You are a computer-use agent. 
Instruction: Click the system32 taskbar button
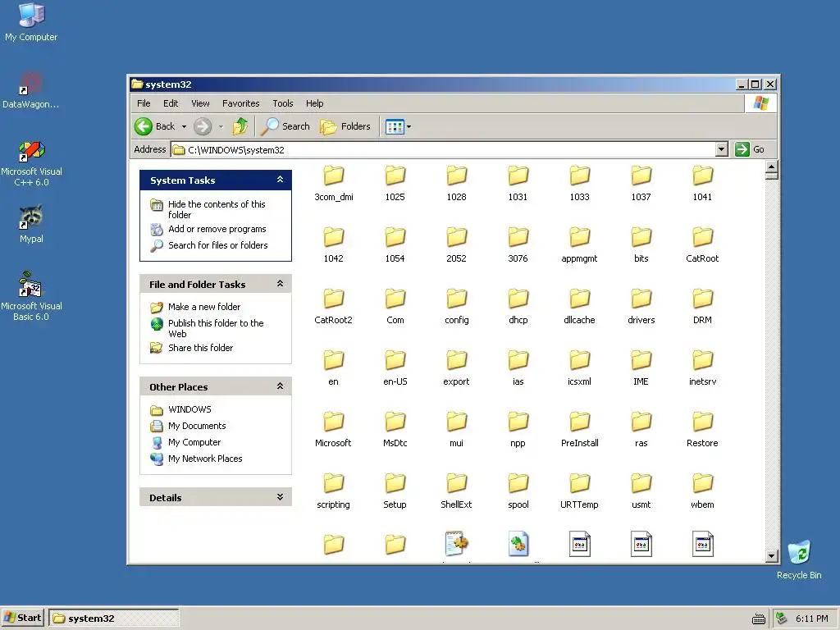pyautogui.click(x=113, y=619)
